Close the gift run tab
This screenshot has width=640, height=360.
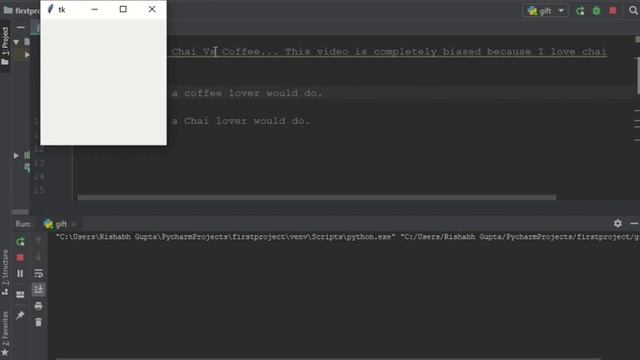pyautogui.click(x=73, y=224)
